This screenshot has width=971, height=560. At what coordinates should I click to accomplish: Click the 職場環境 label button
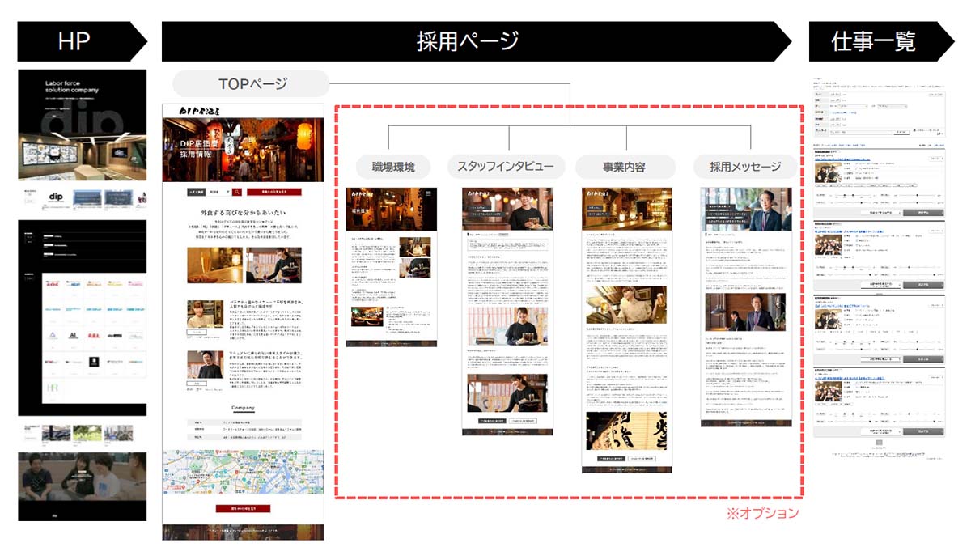pyautogui.click(x=393, y=167)
